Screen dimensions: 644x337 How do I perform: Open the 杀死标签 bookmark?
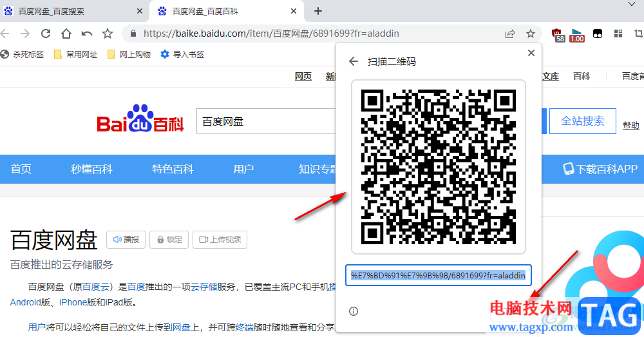pos(22,54)
